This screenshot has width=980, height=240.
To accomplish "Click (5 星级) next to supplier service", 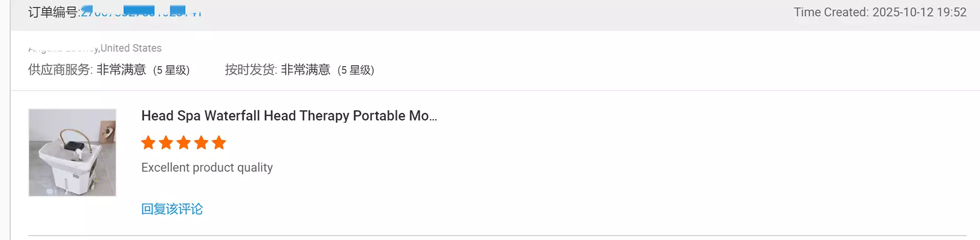I will 171,71.
